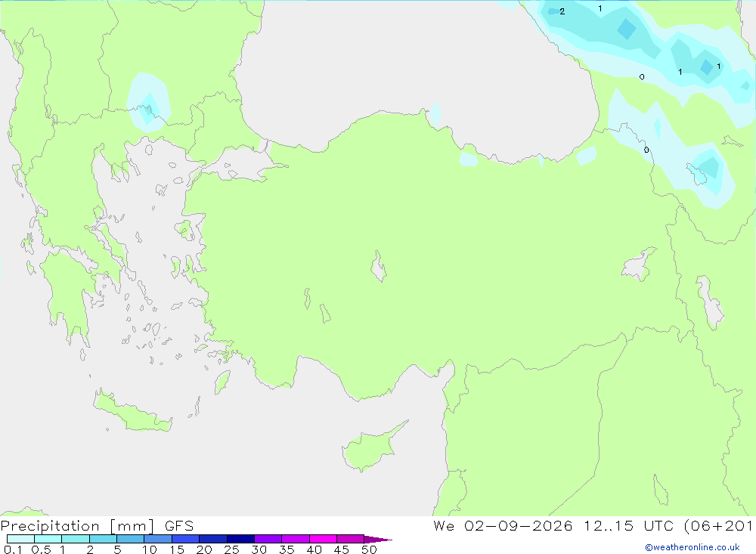This screenshot has width=756, height=554.
Task: Click the 0.1–0.5 mm palest legend swatch
Action: point(20,539)
